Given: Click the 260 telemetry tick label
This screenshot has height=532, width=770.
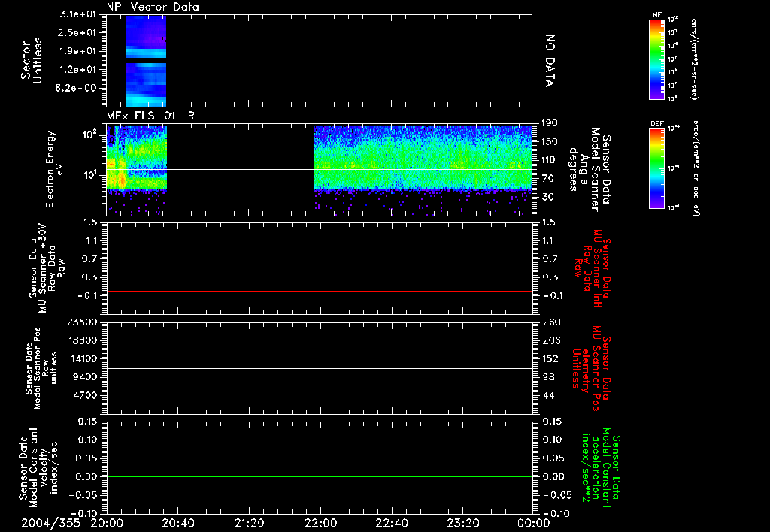Looking at the screenshot, I should click(x=550, y=322).
